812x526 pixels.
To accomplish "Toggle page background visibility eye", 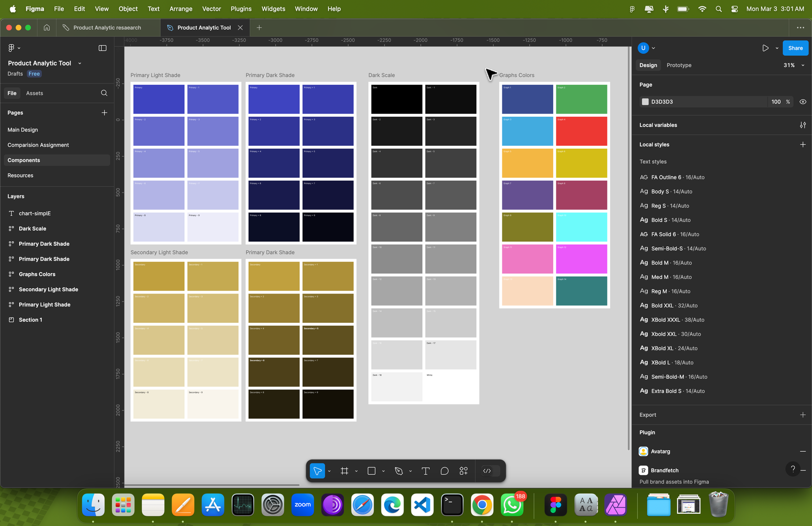I will pos(803,102).
